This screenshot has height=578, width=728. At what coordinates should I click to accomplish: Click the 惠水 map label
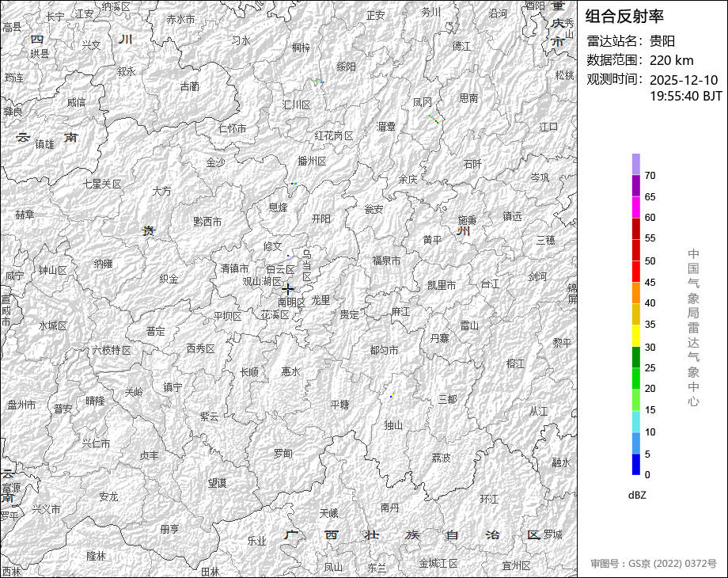coord(290,371)
